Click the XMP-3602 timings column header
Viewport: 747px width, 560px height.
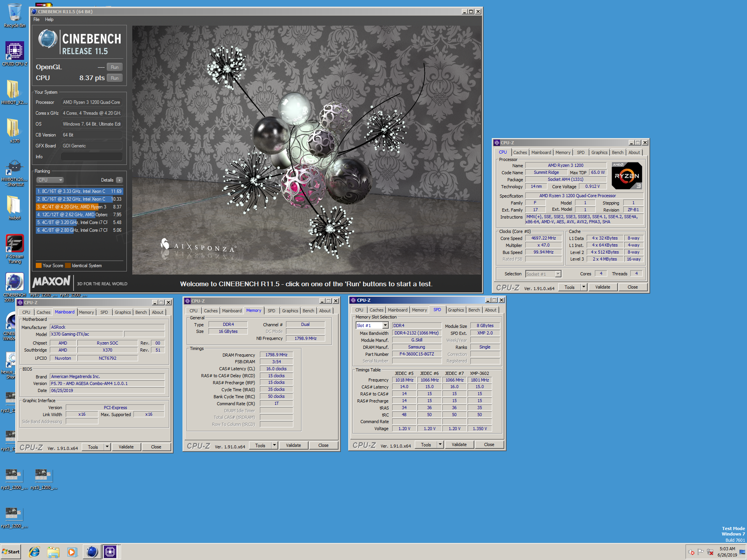[x=479, y=373]
